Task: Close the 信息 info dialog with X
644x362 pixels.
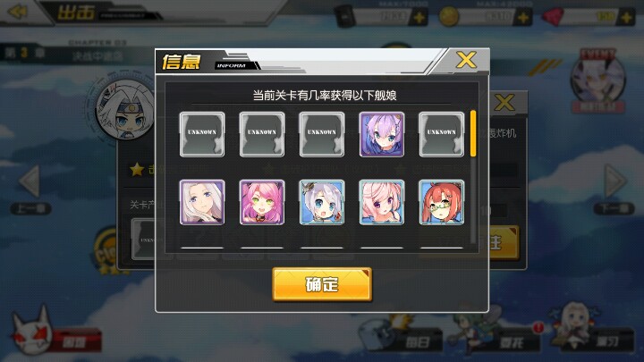Action: (466, 61)
